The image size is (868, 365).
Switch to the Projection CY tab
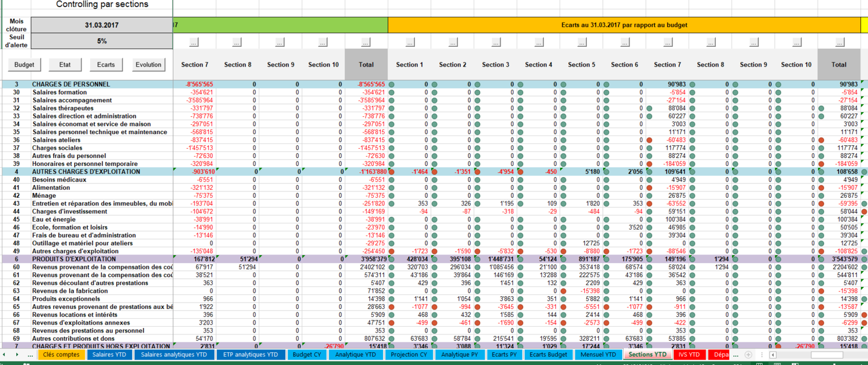point(409,355)
